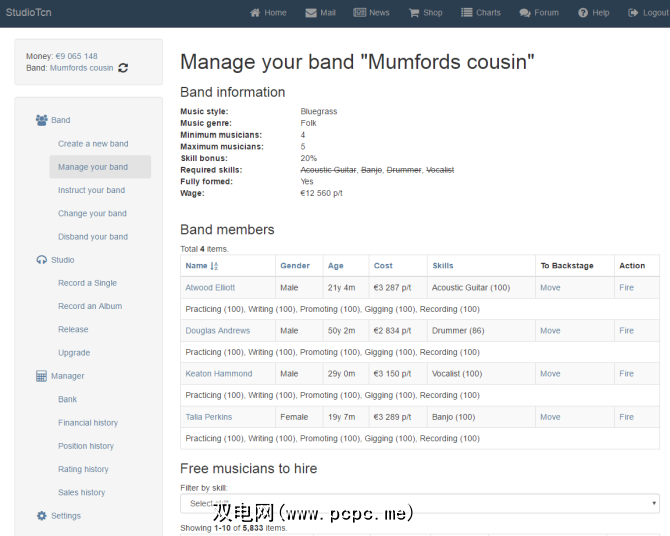Click the wage value €12 560 p/t

(x=321, y=193)
